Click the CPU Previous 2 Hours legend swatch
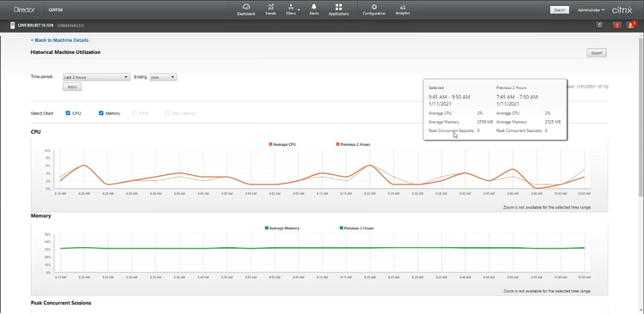Image resolution: width=644 pixels, height=314 pixels. tap(337, 144)
